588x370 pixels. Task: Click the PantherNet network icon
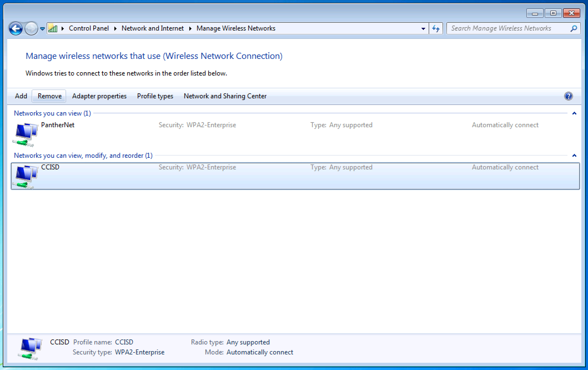pyautogui.click(x=25, y=134)
